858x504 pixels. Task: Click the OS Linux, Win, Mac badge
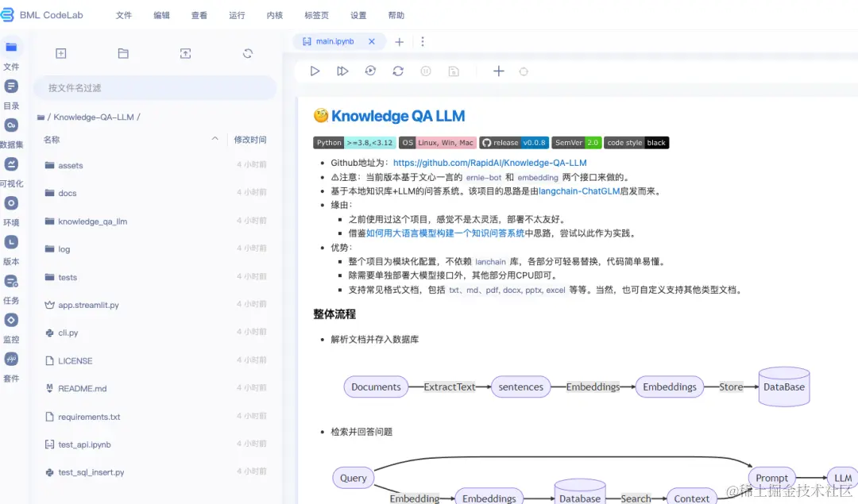438,143
